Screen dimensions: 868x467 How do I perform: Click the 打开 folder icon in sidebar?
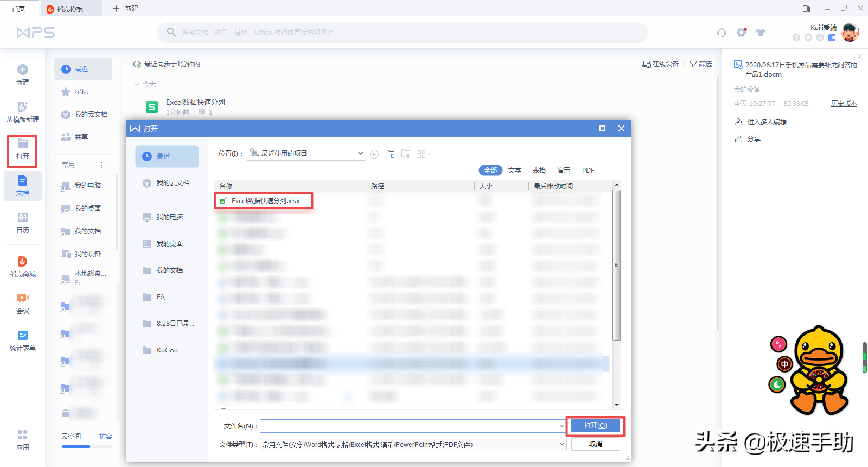coord(23,143)
